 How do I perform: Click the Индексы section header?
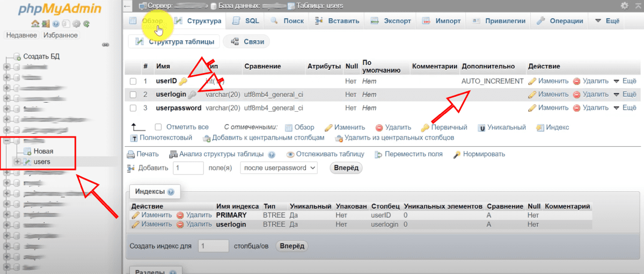[155, 192]
